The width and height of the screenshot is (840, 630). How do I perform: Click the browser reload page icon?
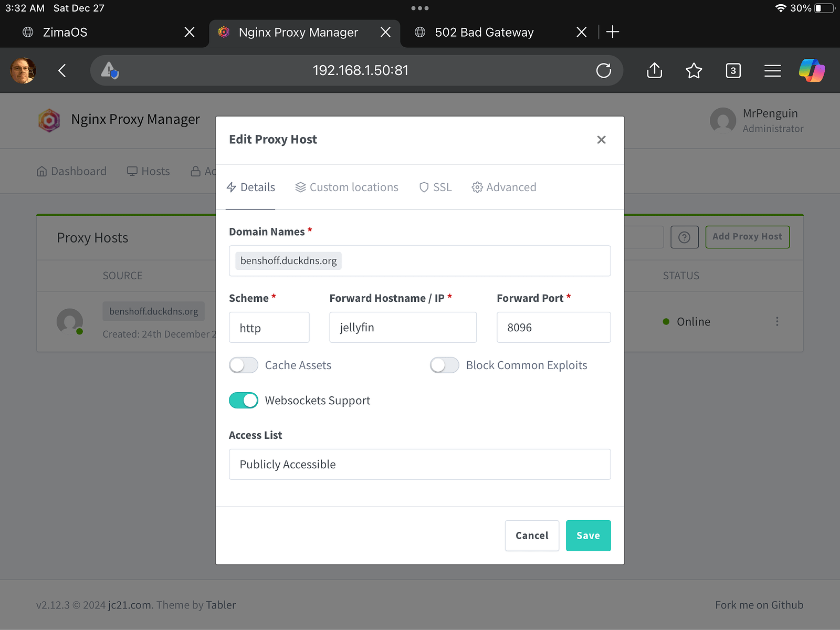click(603, 70)
